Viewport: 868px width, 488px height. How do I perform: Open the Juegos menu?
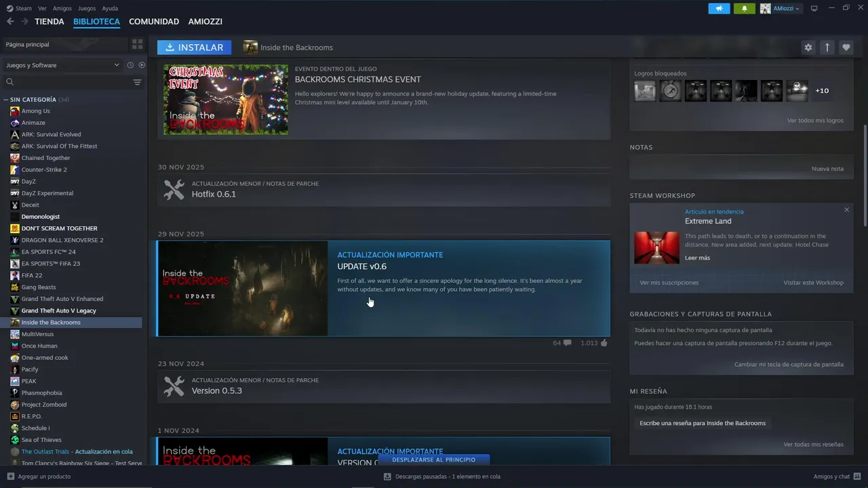point(87,8)
